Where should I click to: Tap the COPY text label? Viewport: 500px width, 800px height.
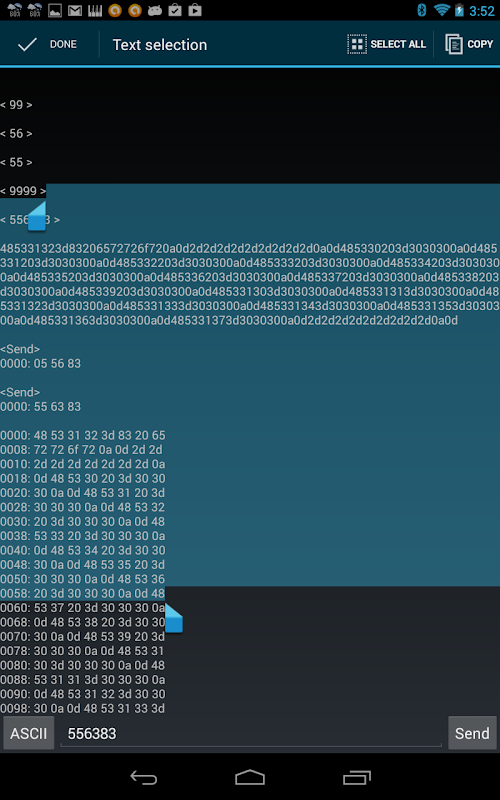(480, 44)
